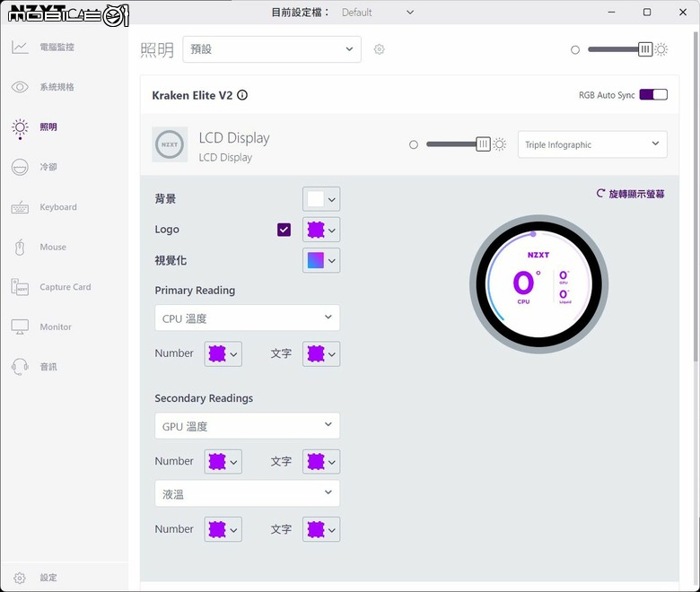The width and height of the screenshot is (700, 592).
Task: Click Primary Reading 文字 color swatch
Action: click(316, 354)
